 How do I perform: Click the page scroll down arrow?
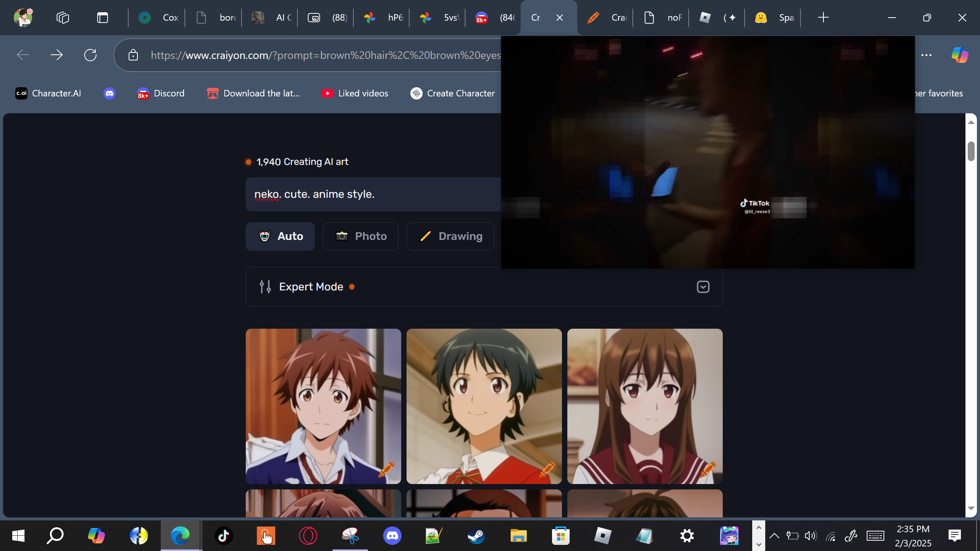click(x=971, y=508)
